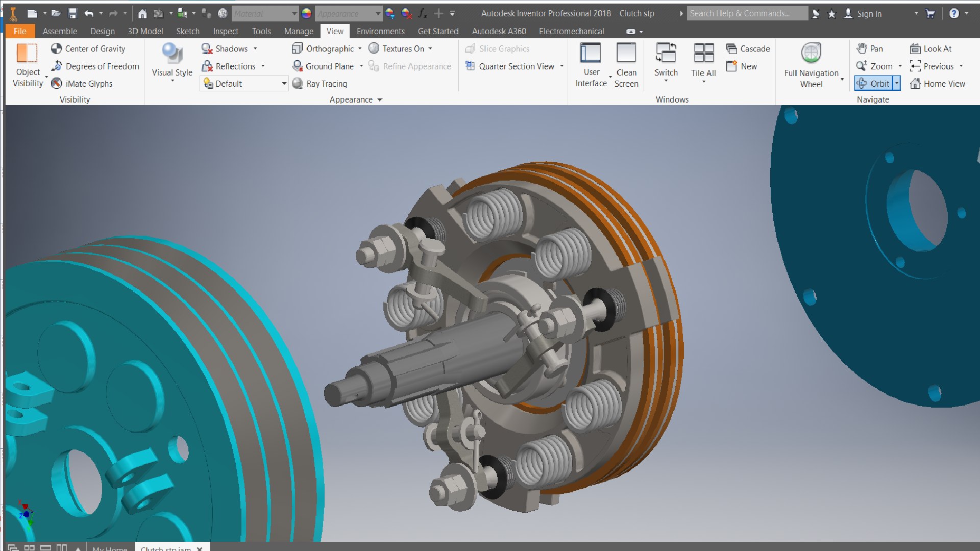Open the shopping cart icon
This screenshot has height=551, width=980.
click(930, 14)
